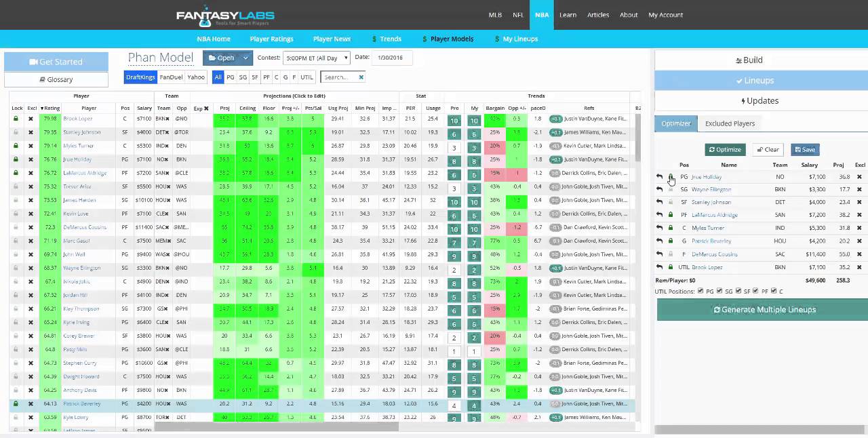Image resolution: width=868 pixels, height=438 pixels.
Task: Click the FantasyLabs logo
Action: click(x=225, y=15)
